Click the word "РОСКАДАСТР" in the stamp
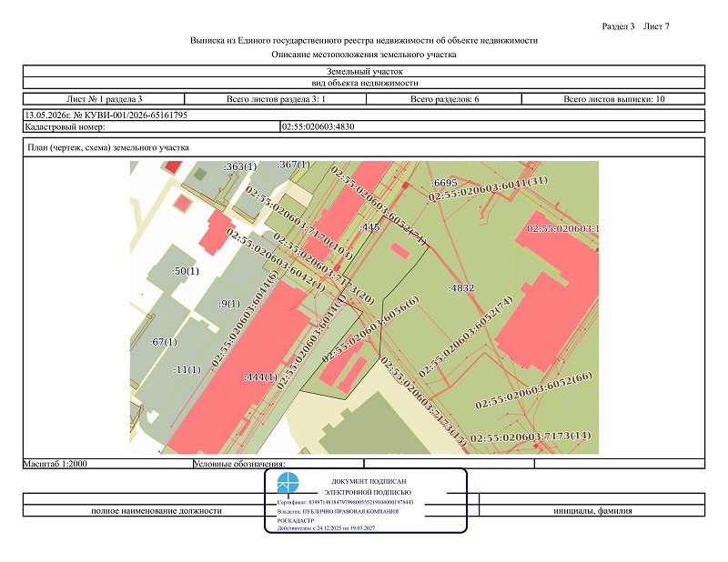This screenshot has width=728, height=562. point(296,521)
